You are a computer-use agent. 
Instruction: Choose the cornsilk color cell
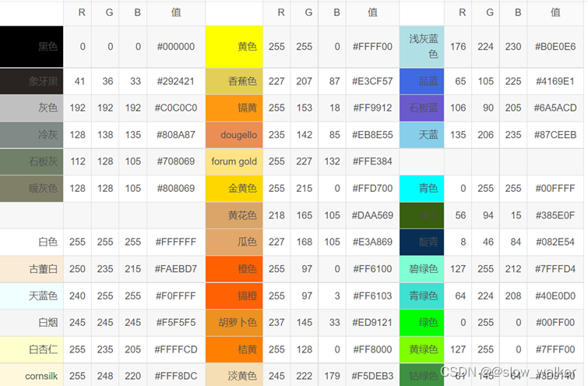click(x=31, y=375)
